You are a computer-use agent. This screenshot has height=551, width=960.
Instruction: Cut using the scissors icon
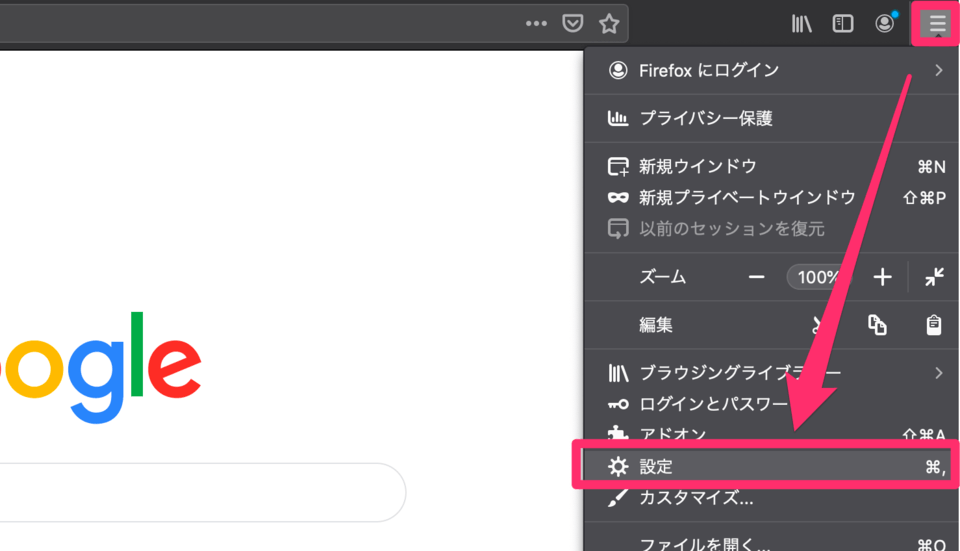tap(819, 325)
